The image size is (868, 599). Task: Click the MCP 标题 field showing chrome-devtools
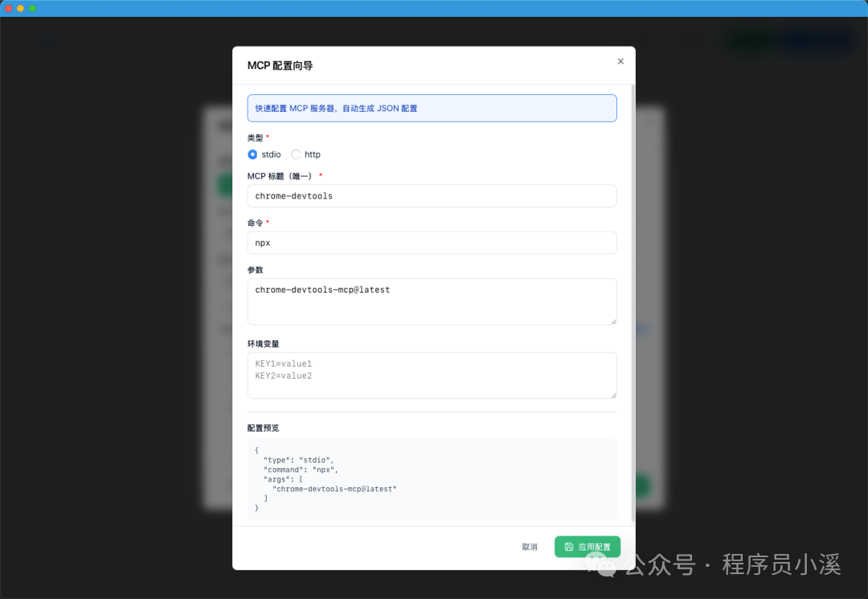point(432,195)
